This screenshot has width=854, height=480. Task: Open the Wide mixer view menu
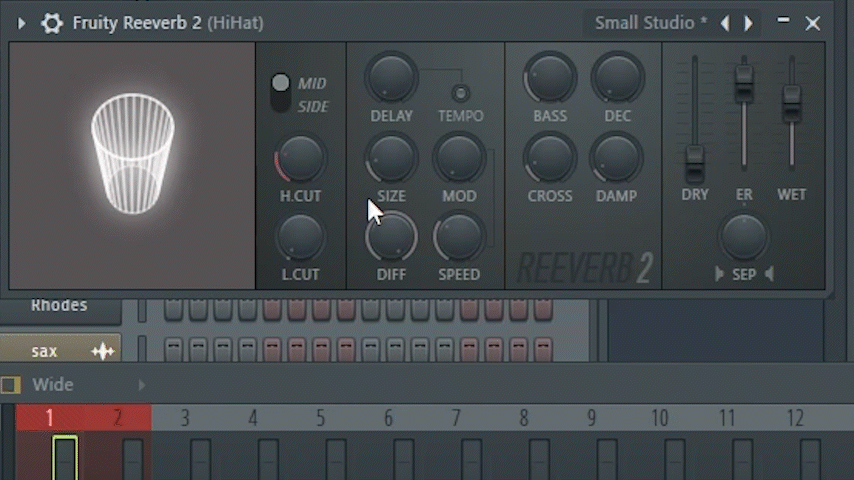(x=53, y=385)
